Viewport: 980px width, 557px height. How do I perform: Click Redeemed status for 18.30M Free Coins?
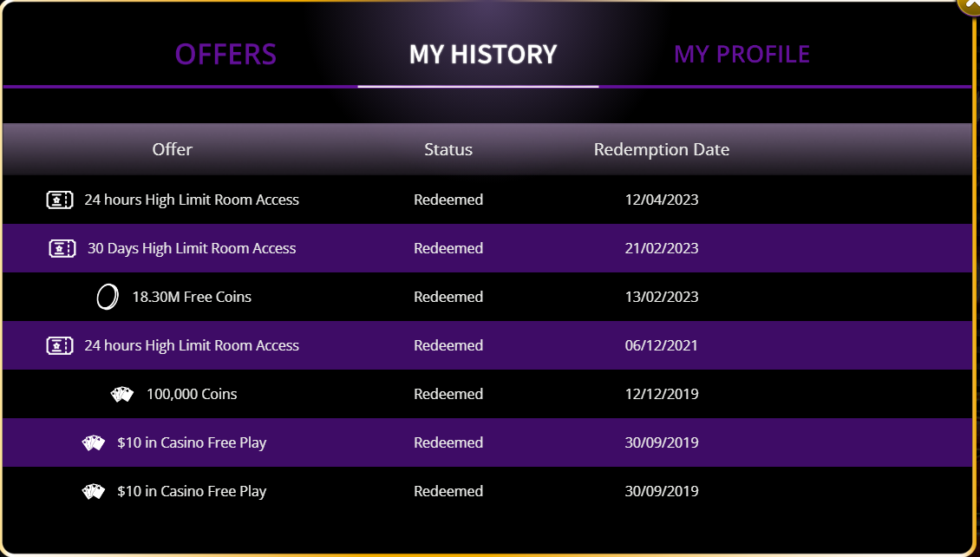coord(448,298)
